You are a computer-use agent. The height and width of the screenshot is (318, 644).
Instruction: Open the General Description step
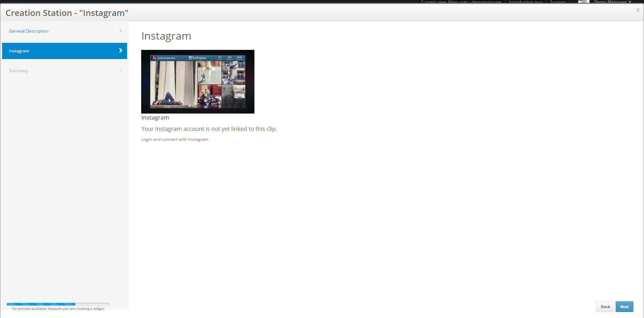(64, 31)
